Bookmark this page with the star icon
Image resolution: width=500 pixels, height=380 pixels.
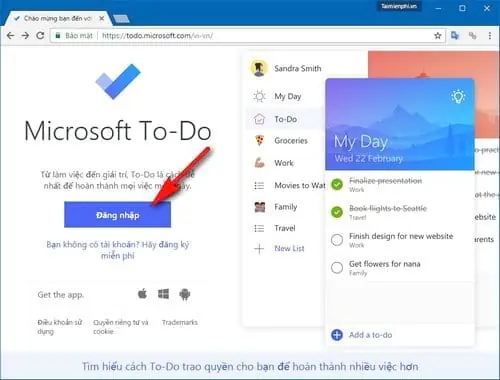pos(438,35)
